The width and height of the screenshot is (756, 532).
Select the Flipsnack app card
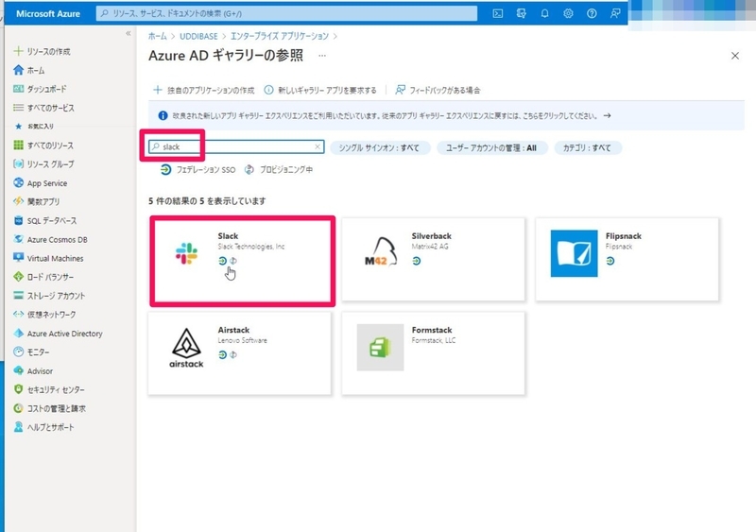pyautogui.click(x=627, y=260)
